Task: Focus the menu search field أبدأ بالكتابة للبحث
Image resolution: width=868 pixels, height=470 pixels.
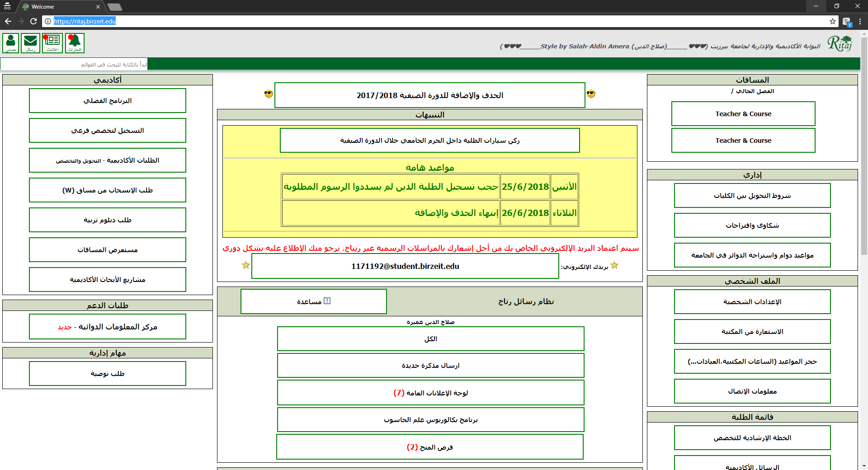Action: [x=74, y=65]
